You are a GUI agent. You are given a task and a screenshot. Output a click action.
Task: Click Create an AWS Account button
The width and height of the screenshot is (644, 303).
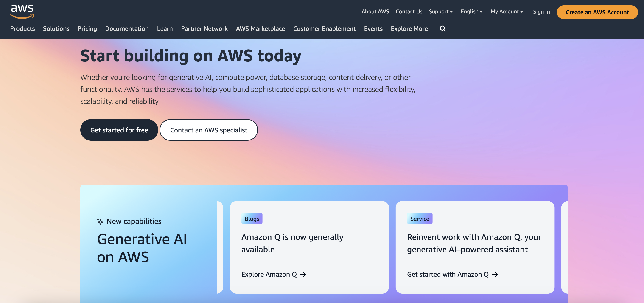tap(597, 12)
